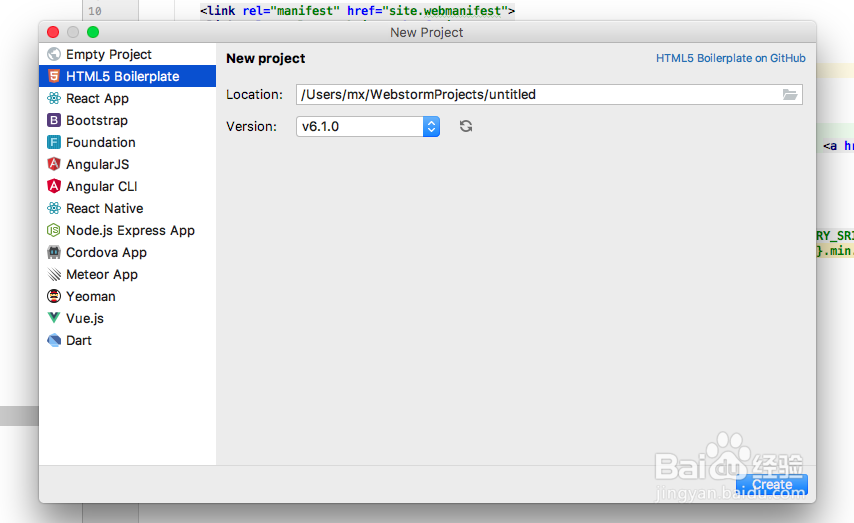Select Node.js Express App
The image size is (854, 523).
pyautogui.click(x=127, y=230)
